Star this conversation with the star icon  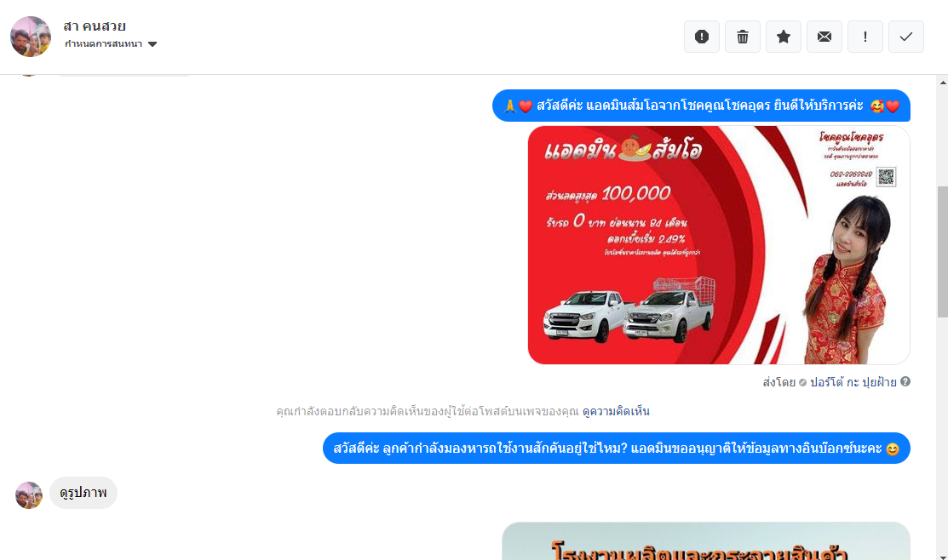pos(784,37)
